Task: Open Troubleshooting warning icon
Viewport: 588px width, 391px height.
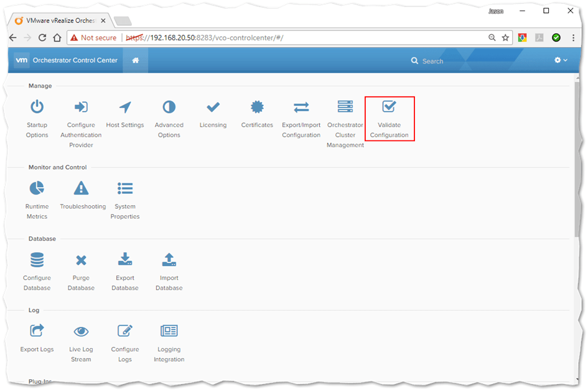Action: pyautogui.click(x=81, y=188)
